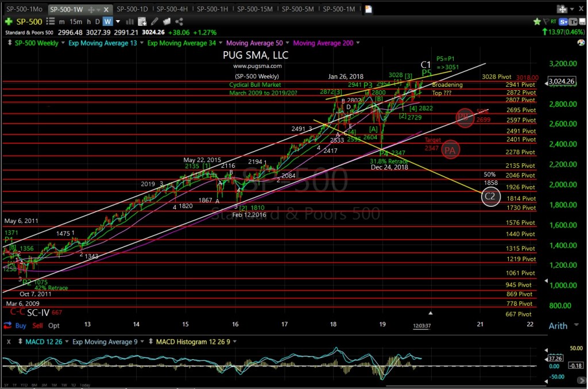Click the bottom-right scroll arrow button
The width and height of the screenshot is (588, 389).
coord(582,380)
